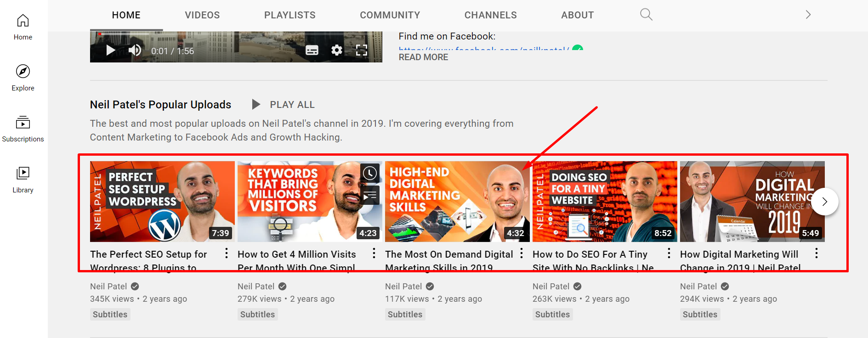Click Subtitles badge under 263K views video
868x338 pixels.
click(x=553, y=315)
